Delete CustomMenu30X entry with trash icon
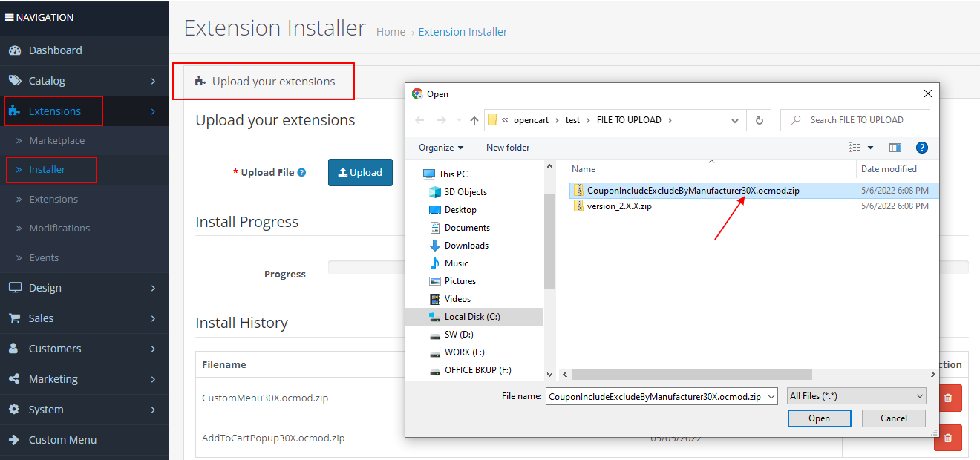980x460 pixels. coord(947,398)
